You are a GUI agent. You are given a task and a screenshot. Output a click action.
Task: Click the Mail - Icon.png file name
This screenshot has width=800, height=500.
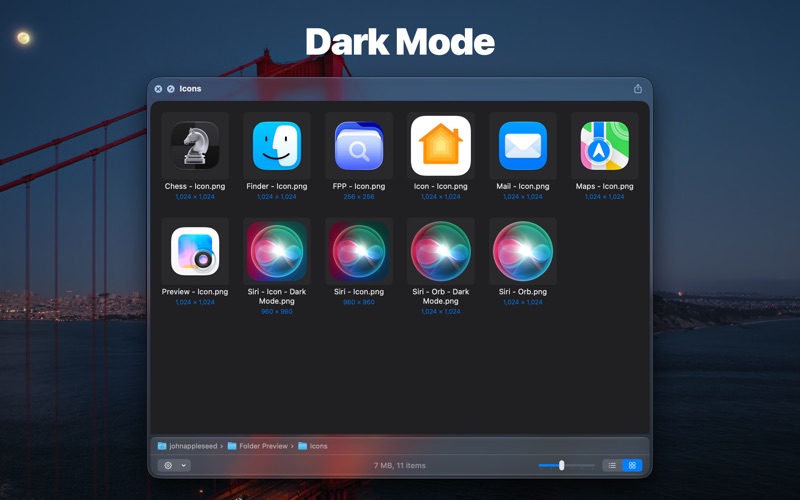pyautogui.click(x=522, y=186)
